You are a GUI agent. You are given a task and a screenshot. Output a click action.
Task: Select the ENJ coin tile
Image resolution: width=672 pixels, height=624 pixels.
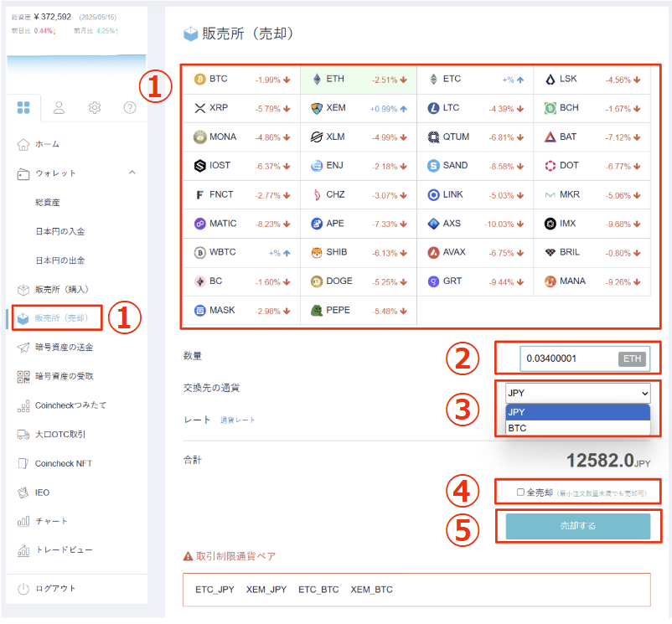click(x=359, y=166)
